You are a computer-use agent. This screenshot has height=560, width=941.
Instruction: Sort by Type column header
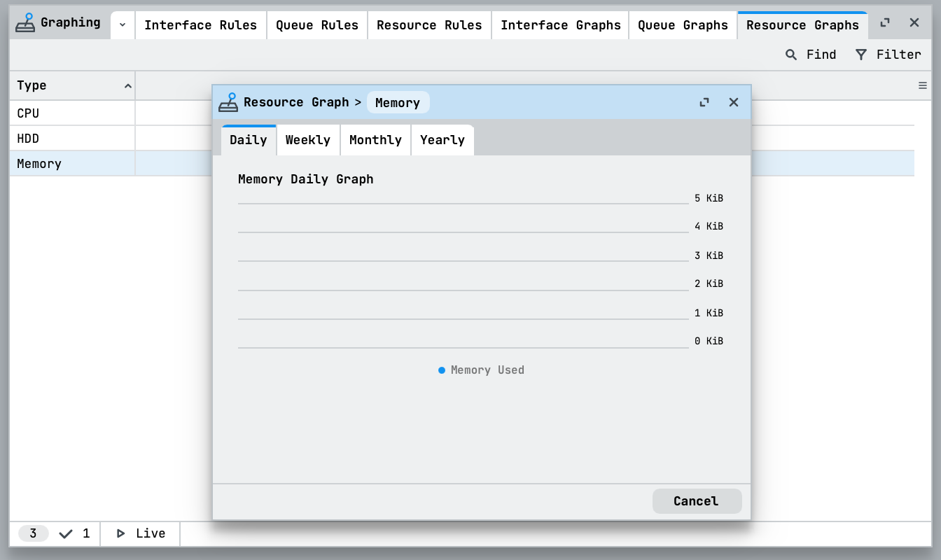72,85
